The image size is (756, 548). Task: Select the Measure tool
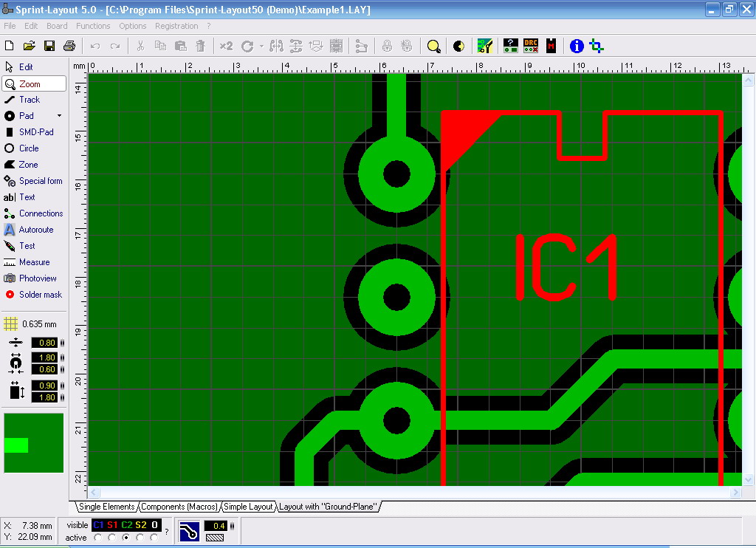coord(34,262)
